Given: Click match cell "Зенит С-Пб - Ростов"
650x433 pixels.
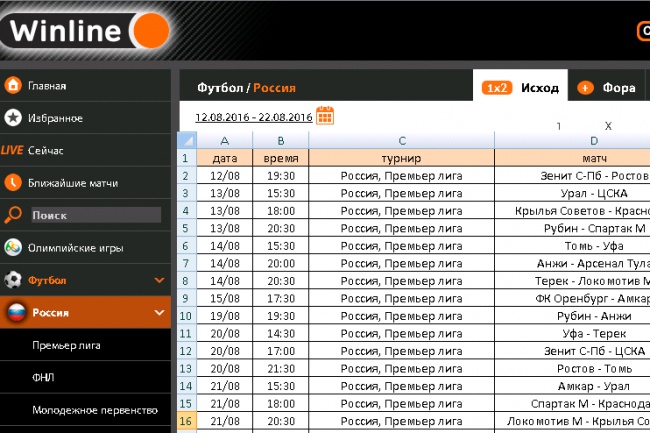Looking at the screenshot, I should tap(573, 176).
